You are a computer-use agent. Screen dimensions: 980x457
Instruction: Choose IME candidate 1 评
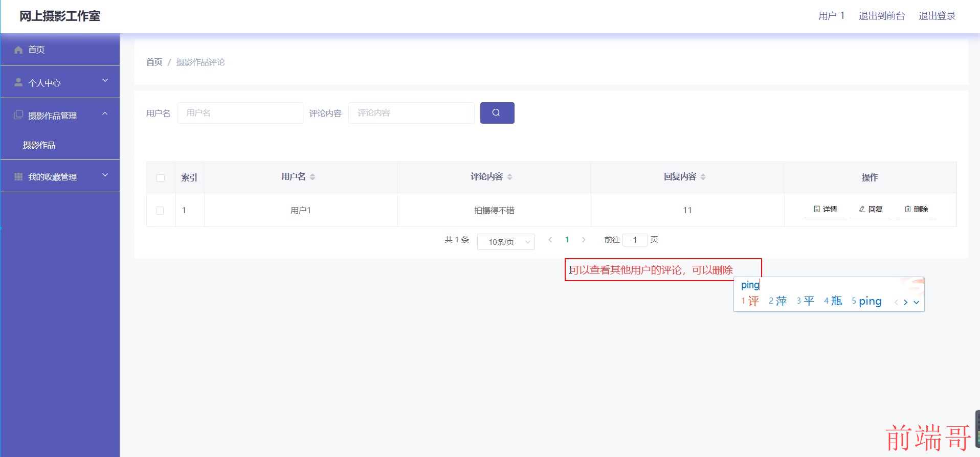(x=750, y=301)
